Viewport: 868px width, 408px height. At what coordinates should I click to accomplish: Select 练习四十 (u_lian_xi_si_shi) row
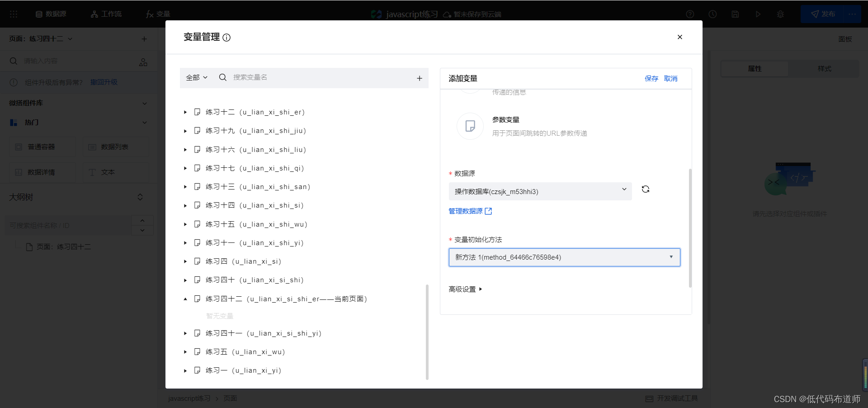tap(255, 280)
